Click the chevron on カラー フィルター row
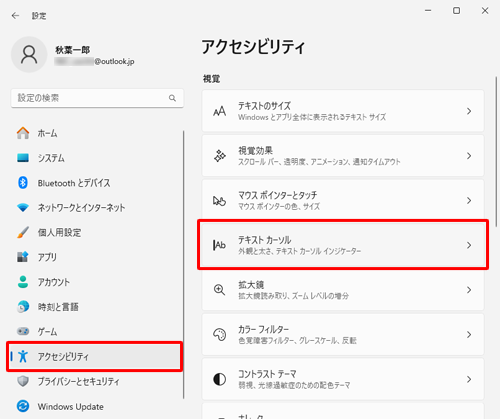Image resolution: width=500 pixels, height=419 pixels. coord(469,334)
